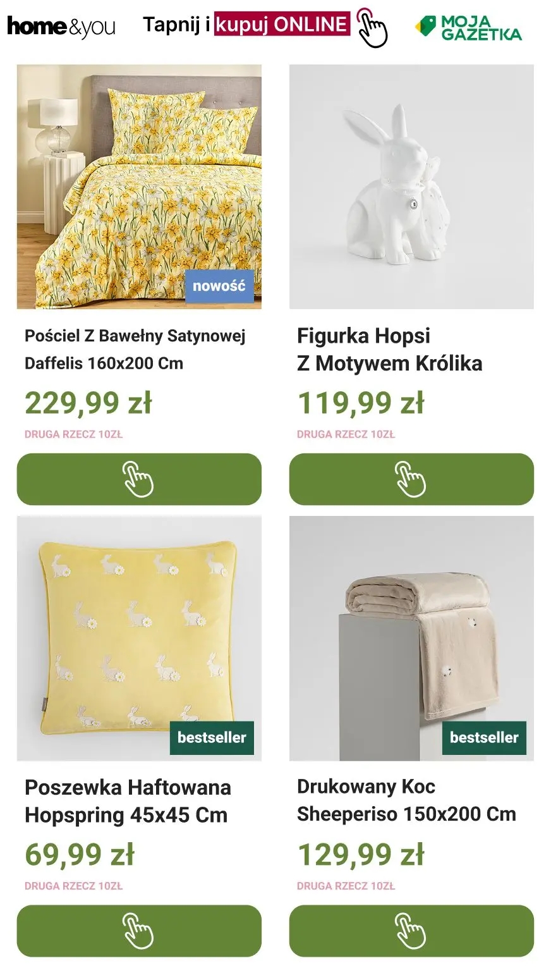Viewport: 551px width, 980px height.
Task: Click the bestseller badge on beige blanket
Action: pyautogui.click(x=484, y=737)
